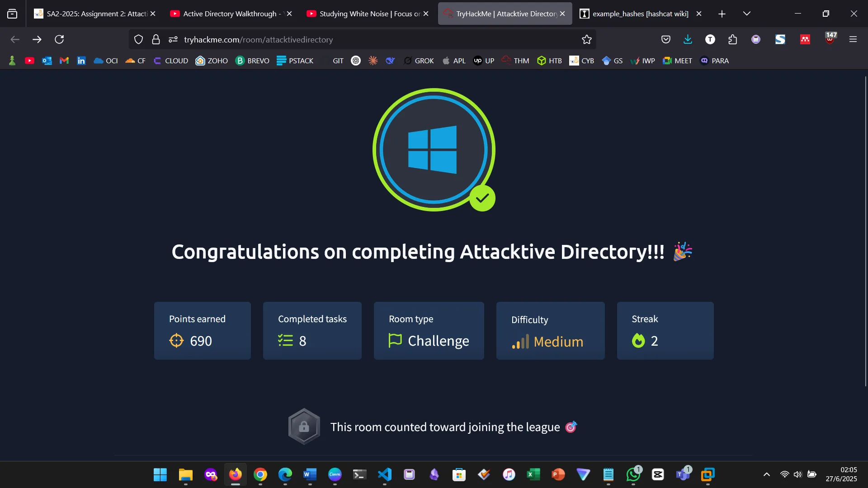Click the browser back button
868x488 pixels.
point(15,39)
